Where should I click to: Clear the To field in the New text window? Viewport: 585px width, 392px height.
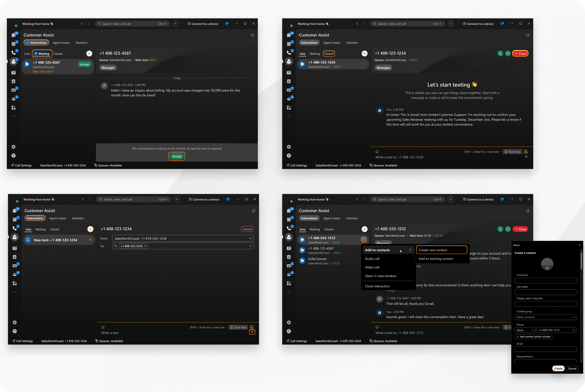pos(250,246)
